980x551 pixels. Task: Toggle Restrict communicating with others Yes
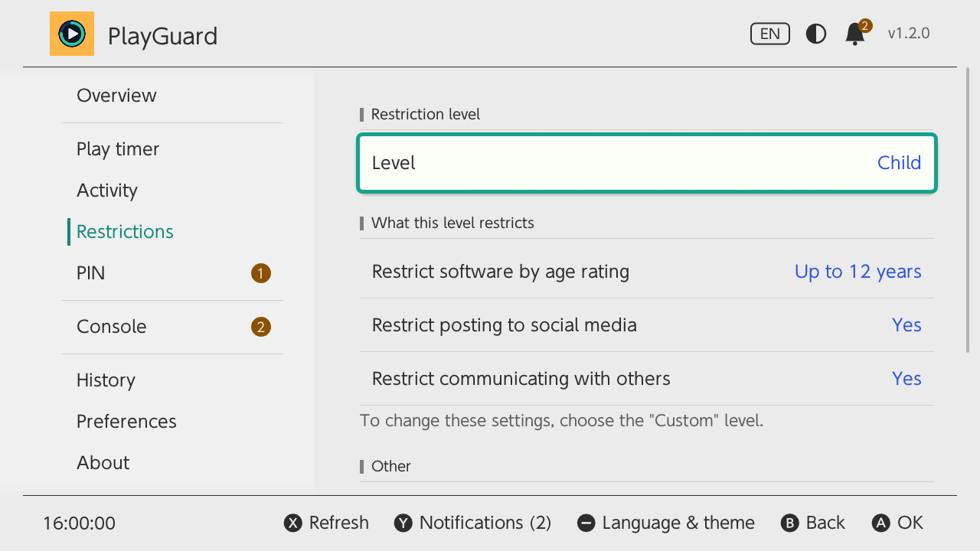point(647,379)
